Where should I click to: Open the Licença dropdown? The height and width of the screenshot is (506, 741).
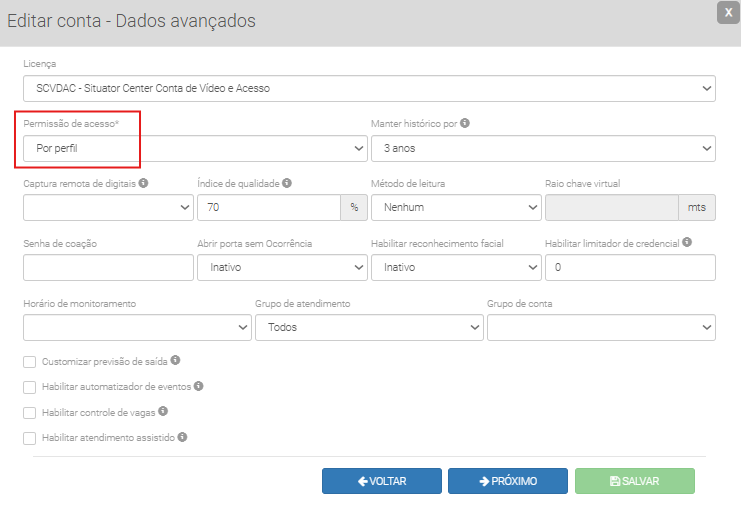click(x=369, y=89)
